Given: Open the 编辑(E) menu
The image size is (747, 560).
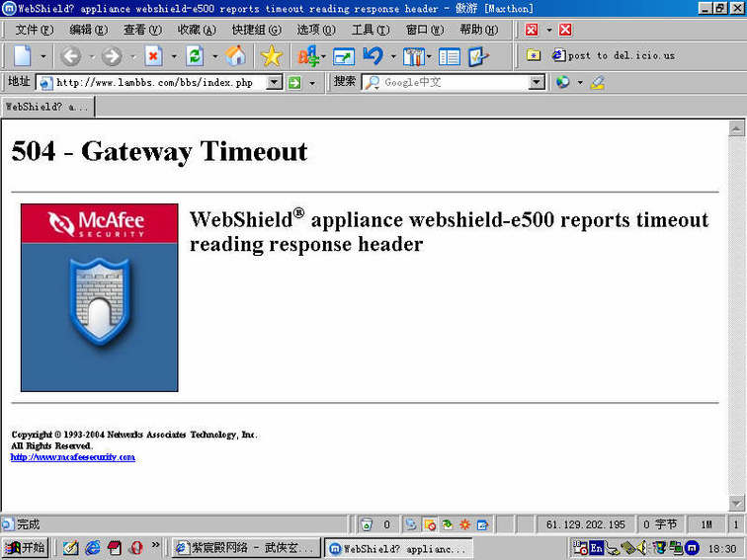Looking at the screenshot, I should [89, 30].
